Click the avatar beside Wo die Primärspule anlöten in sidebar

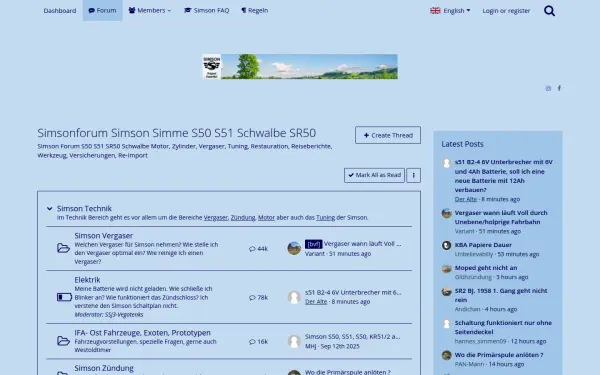pos(447,355)
